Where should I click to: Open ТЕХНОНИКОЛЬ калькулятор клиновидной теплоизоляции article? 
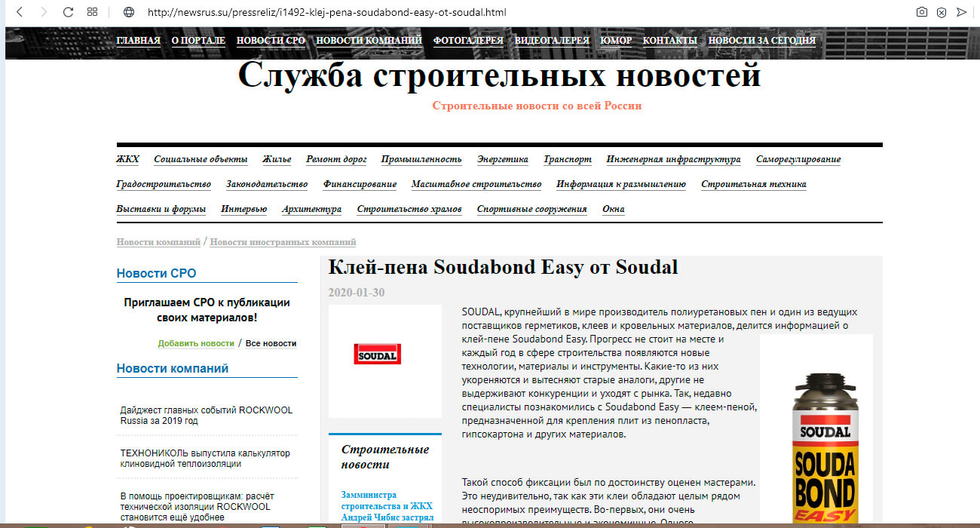click(205, 459)
